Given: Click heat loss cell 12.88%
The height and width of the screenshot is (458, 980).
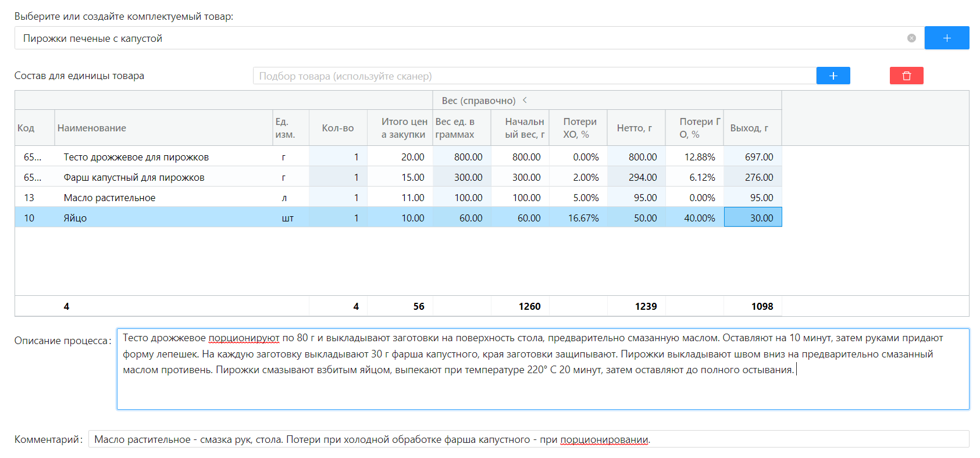Looking at the screenshot, I should pyautogui.click(x=694, y=157).
